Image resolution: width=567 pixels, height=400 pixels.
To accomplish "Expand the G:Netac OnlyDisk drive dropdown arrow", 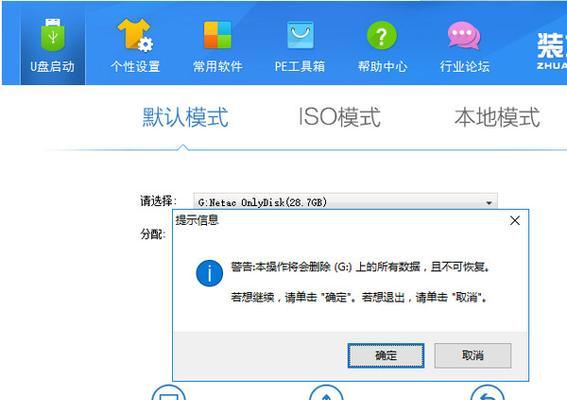I will pos(489,203).
